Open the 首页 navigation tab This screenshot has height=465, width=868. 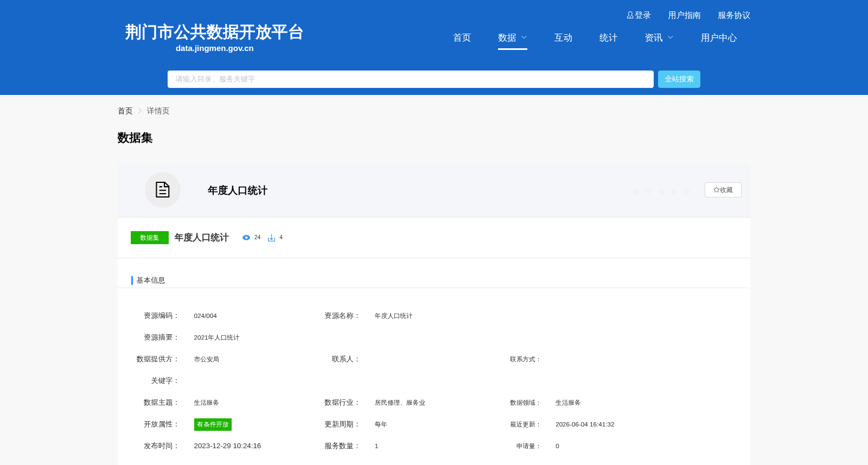pyautogui.click(x=462, y=37)
